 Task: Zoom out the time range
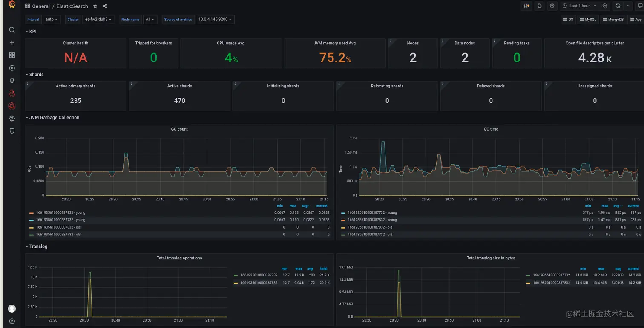(x=605, y=6)
